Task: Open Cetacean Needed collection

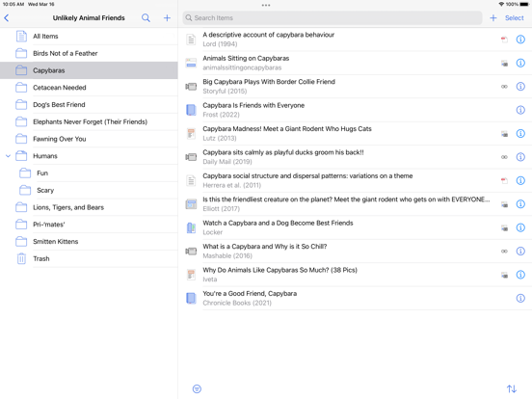Action: click(x=89, y=88)
